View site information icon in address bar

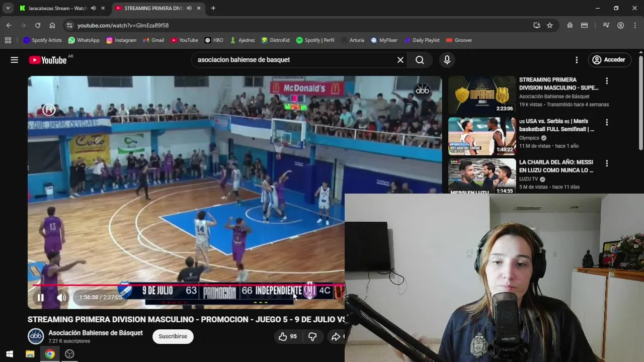coord(69,25)
